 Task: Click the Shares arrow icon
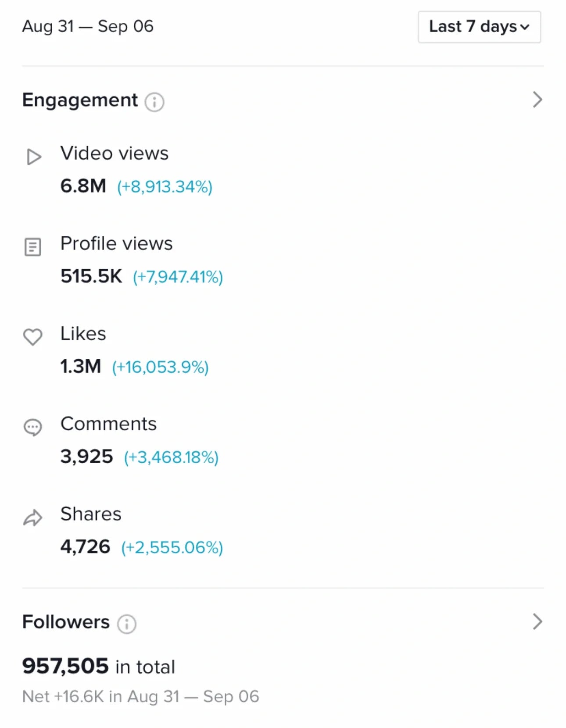pos(32,517)
